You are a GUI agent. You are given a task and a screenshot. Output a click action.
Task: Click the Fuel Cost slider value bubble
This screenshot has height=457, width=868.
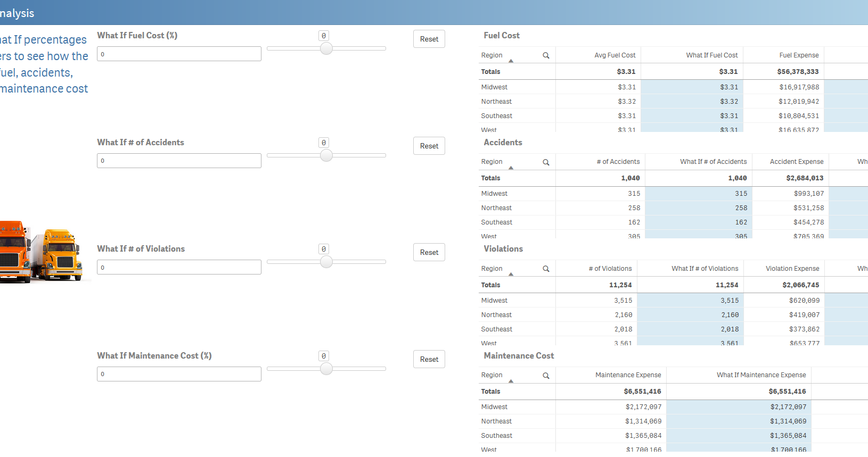[x=323, y=36]
